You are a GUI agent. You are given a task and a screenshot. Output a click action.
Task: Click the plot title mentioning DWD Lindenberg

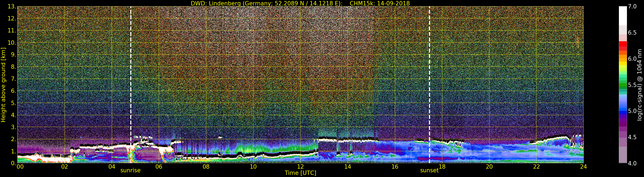[x=300, y=3]
